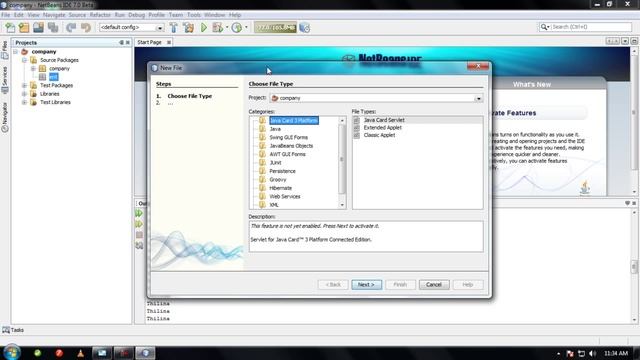
Task: Open the Profile Project dropdown arrow
Action: pyautogui.click(x=246, y=27)
